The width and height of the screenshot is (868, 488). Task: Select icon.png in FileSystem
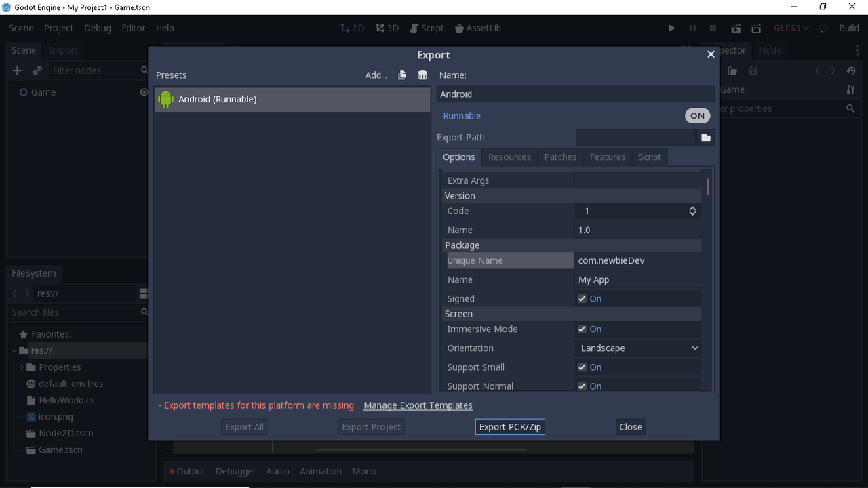[x=56, y=417]
